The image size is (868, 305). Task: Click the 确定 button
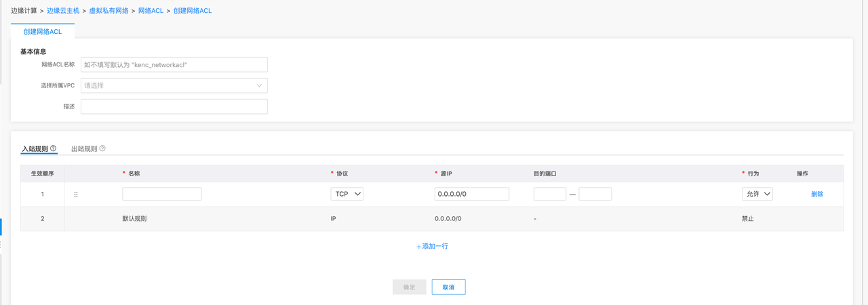point(409,287)
